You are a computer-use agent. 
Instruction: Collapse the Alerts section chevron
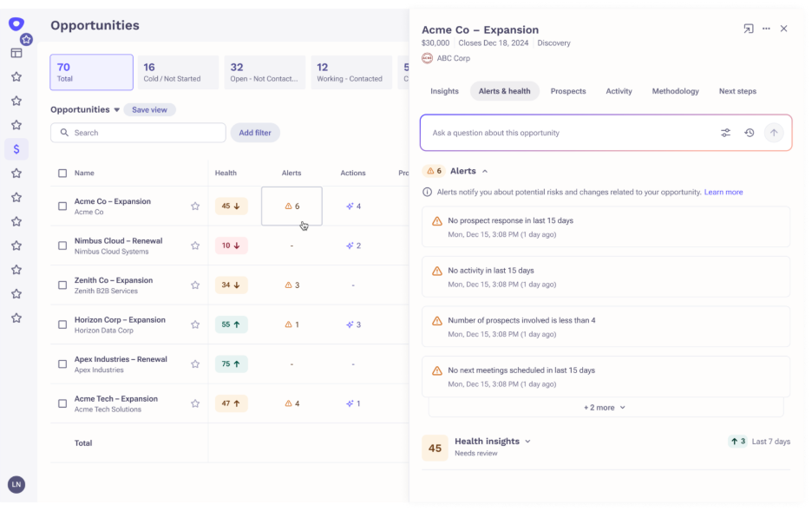click(485, 172)
